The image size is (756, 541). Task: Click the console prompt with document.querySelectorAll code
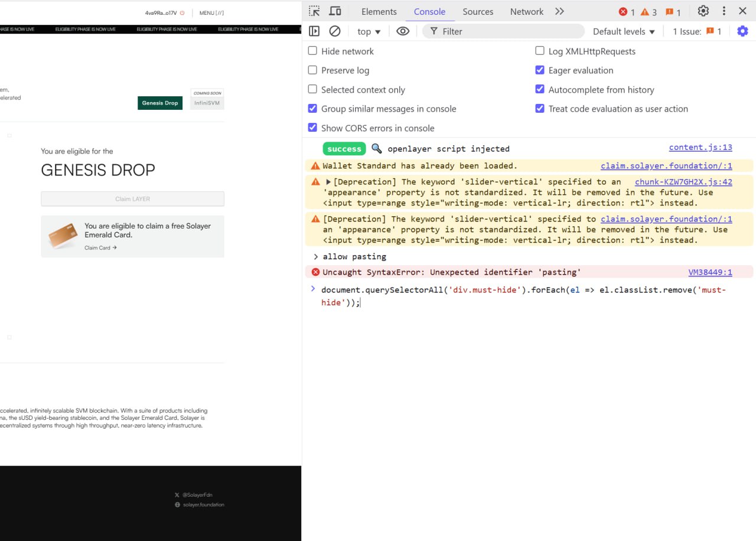click(523, 296)
